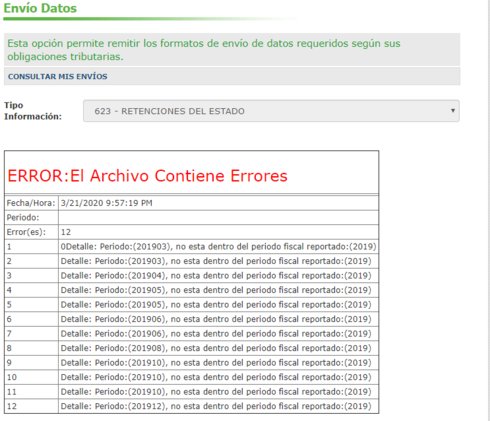
Task: Click the green description text about obligaciones tributarias
Action: click(204, 50)
